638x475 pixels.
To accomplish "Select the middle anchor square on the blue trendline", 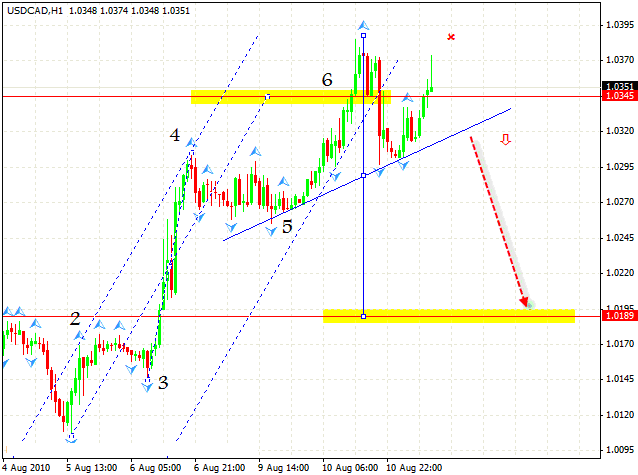I will coord(363,175).
